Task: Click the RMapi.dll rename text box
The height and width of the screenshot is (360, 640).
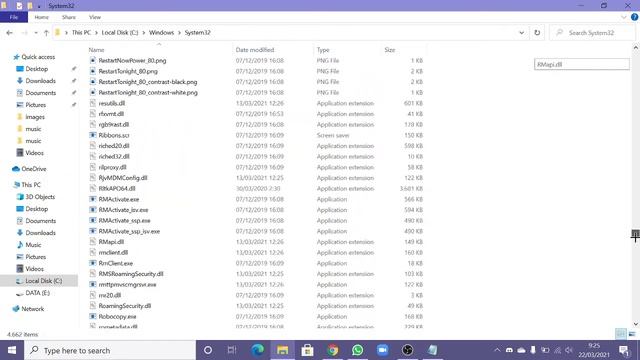Action: click(582, 64)
